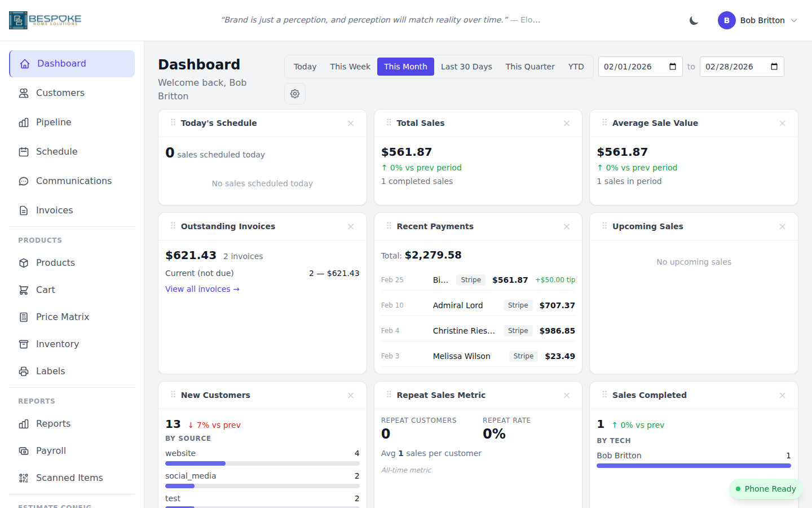Open the Bob Britton account dropdown
The width and height of the screenshot is (812, 508).
pyautogui.click(x=758, y=20)
